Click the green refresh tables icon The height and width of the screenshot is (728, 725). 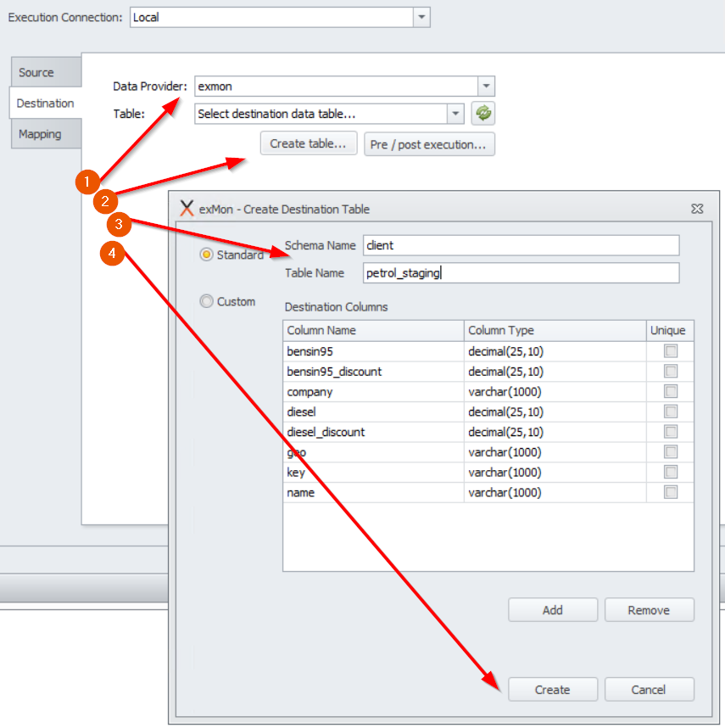point(482,114)
